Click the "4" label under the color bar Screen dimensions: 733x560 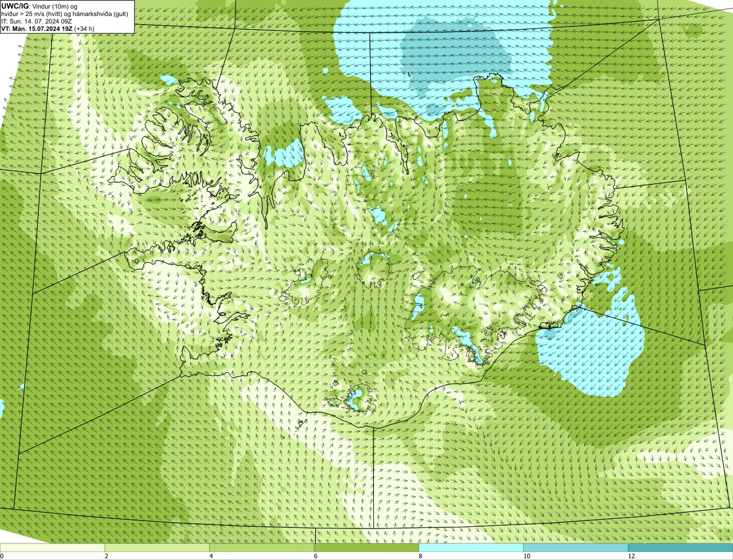click(211, 556)
